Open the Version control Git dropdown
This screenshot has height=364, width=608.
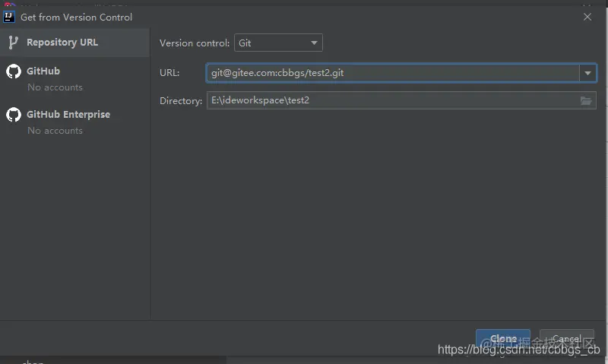[278, 43]
